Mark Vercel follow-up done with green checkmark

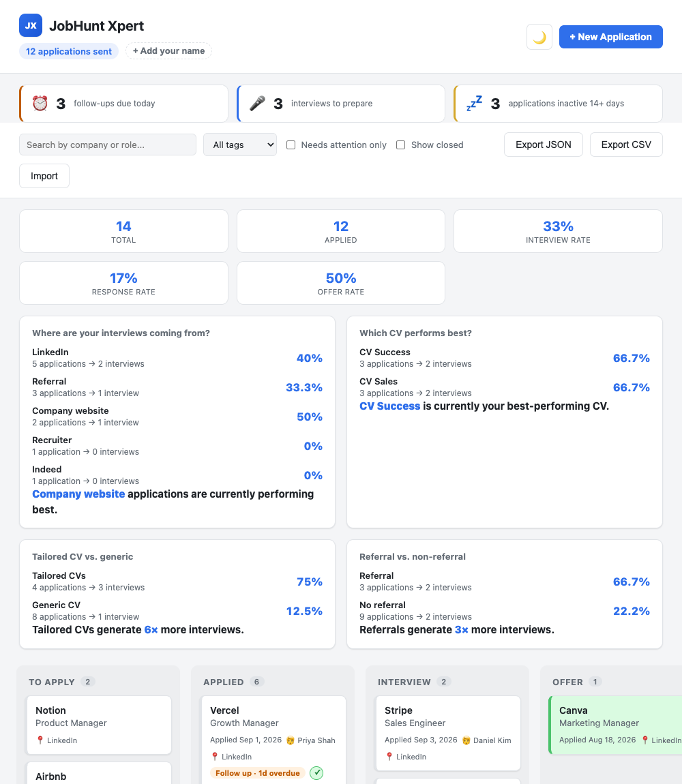316,773
